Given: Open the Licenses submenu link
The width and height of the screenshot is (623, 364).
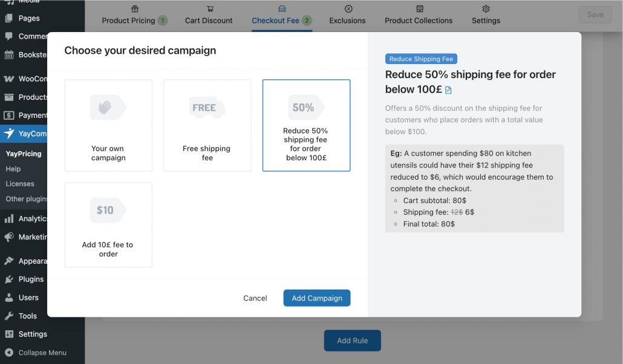Looking at the screenshot, I should pyautogui.click(x=20, y=184).
